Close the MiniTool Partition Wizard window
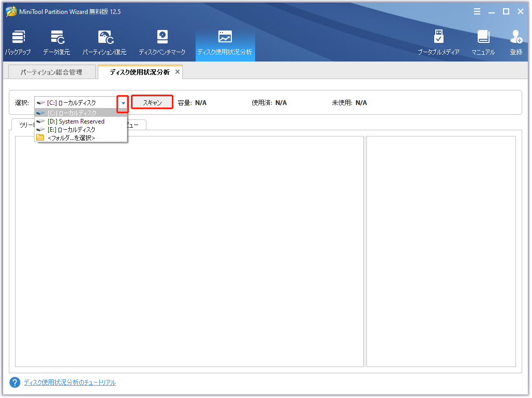Screen dimensions: 532x398 [521, 11]
